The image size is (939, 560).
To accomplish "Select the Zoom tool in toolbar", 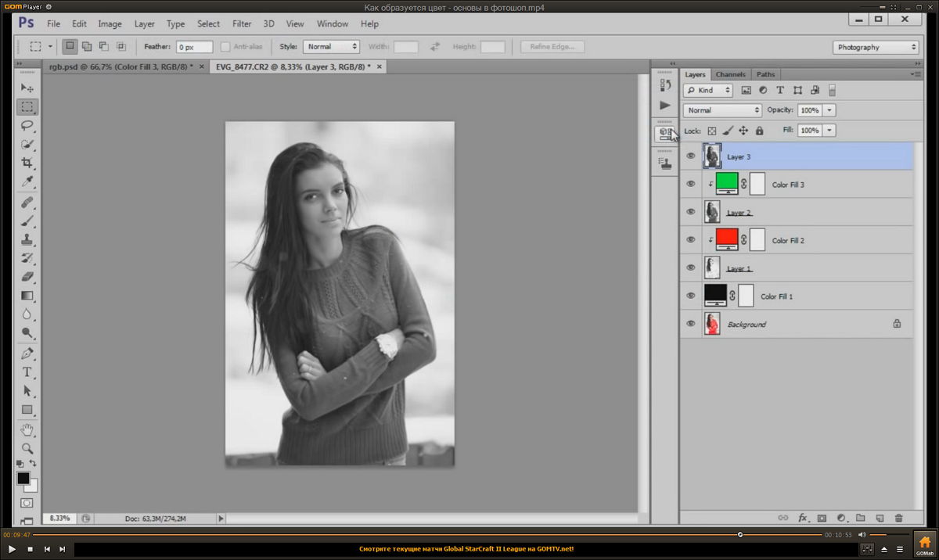I will (27, 448).
